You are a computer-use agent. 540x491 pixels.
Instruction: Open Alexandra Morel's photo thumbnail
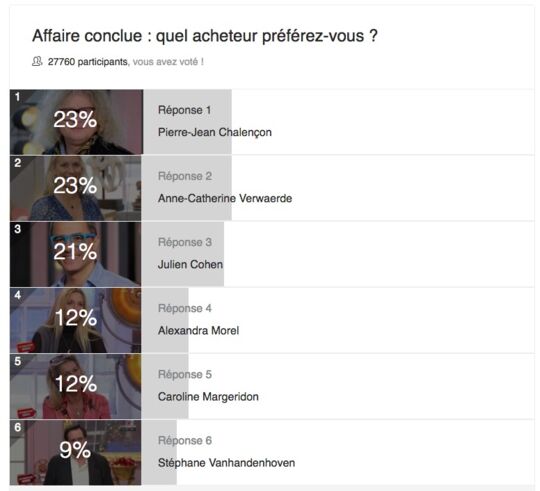(x=75, y=320)
